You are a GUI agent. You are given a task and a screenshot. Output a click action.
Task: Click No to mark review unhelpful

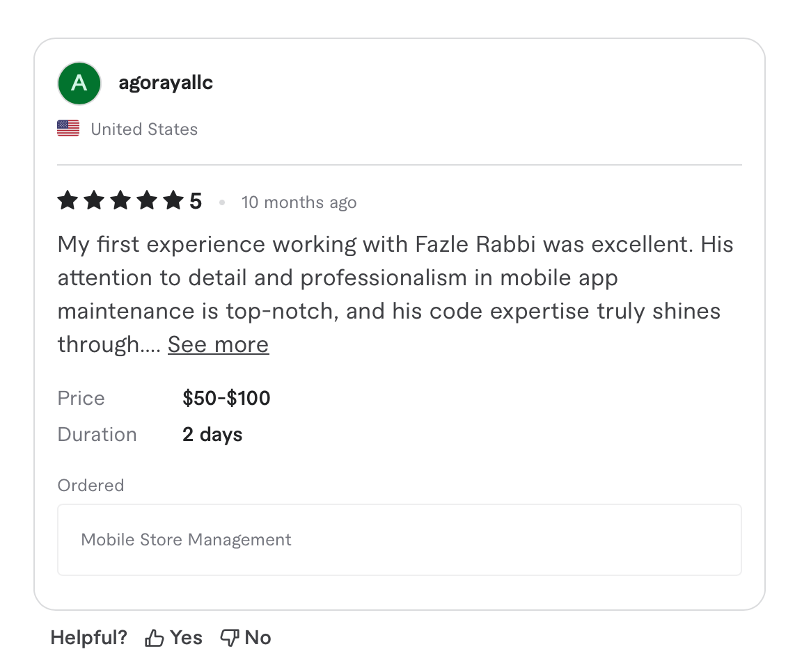click(x=259, y=637)
